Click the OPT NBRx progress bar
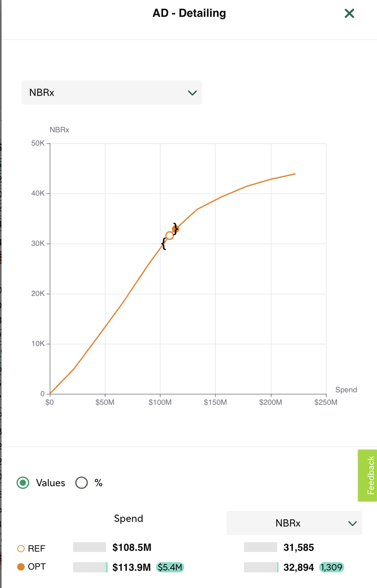This screenshot has height=588, width=377. click(261, 567)
